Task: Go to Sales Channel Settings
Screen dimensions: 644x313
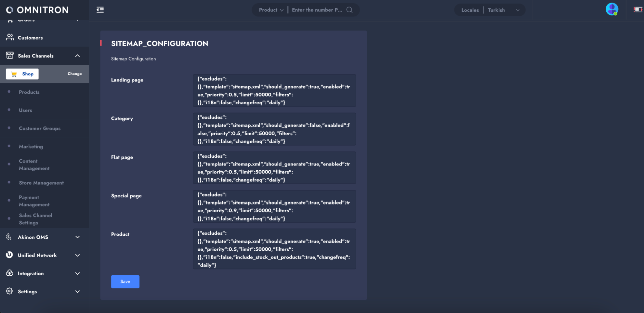Action: click(35, 219)
